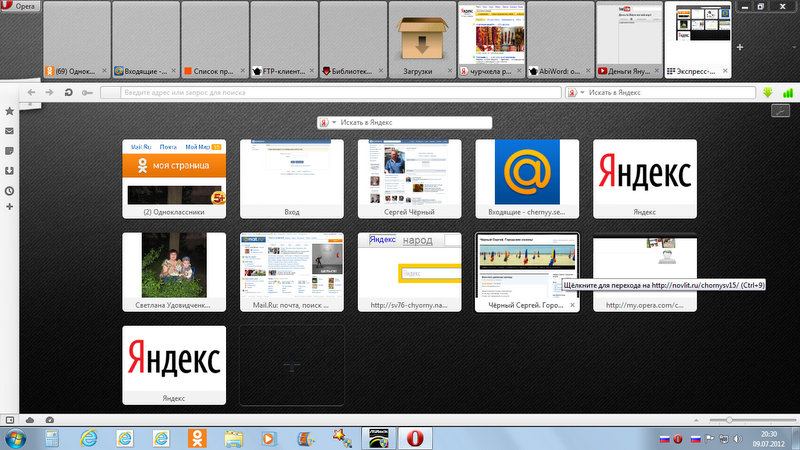Expand the Speed Dial search engine dropdown

click(x=334, y=122)
